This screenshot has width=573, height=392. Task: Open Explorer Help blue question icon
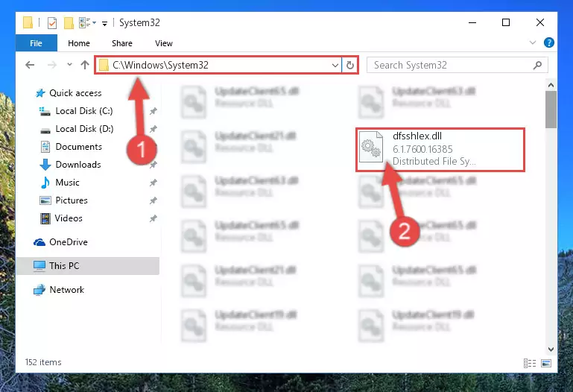(x=549, y=42)
